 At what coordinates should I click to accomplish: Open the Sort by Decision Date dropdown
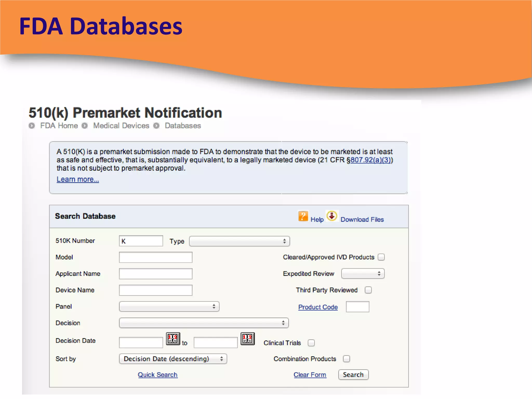tap(173, 359)
